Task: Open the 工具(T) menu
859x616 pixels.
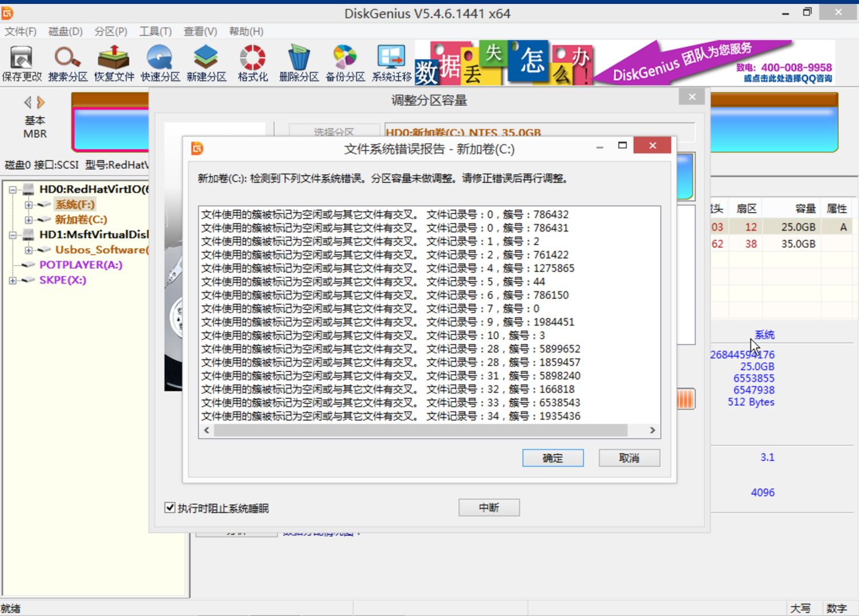Action: 155,31
